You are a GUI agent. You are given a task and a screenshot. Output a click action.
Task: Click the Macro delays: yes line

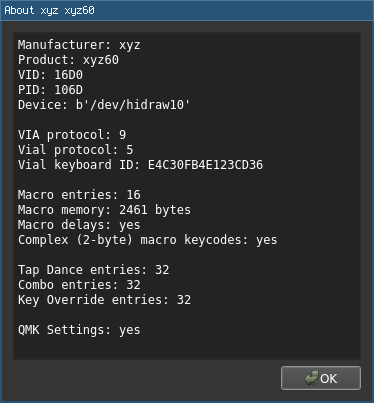point(79,225)
